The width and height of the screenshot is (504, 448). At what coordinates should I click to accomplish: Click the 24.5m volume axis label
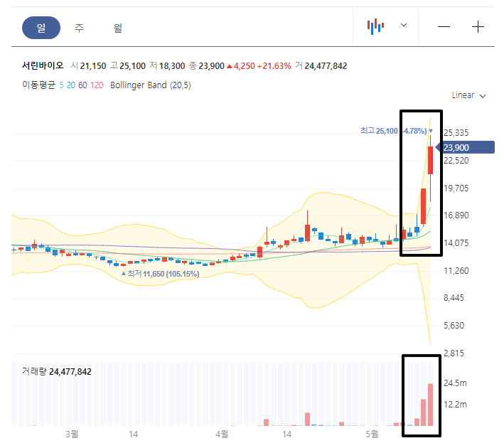point(455,383)
